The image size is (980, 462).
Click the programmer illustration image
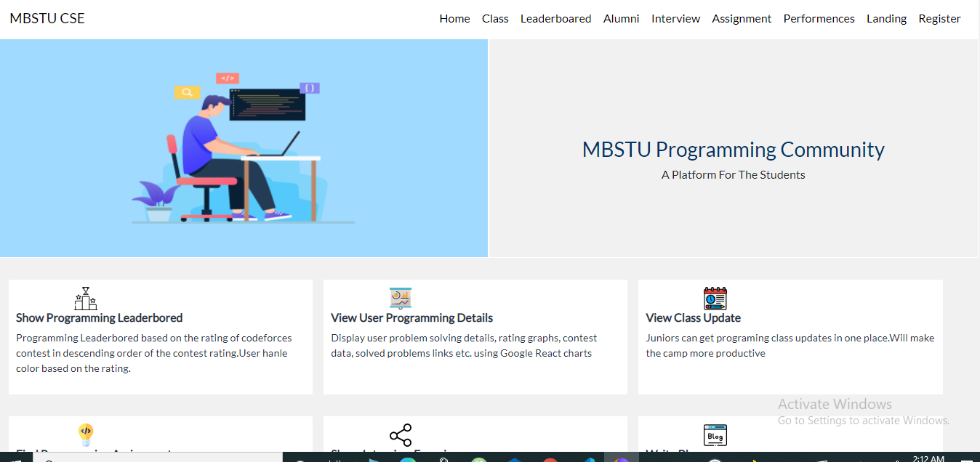pyautogui.click(x=244, y=147)
